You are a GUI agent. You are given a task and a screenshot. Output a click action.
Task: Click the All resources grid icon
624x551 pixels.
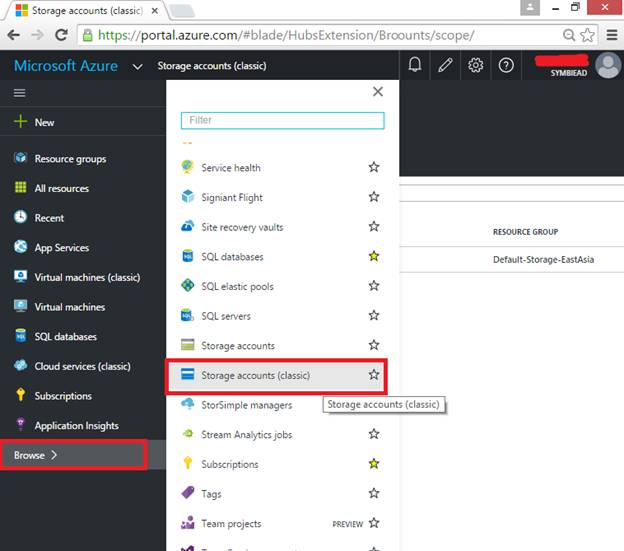[x=20, y=187]
